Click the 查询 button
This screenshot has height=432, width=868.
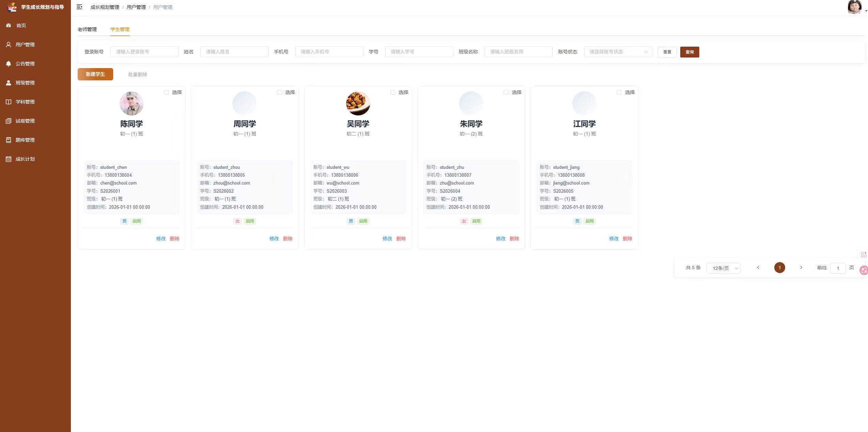690,52
